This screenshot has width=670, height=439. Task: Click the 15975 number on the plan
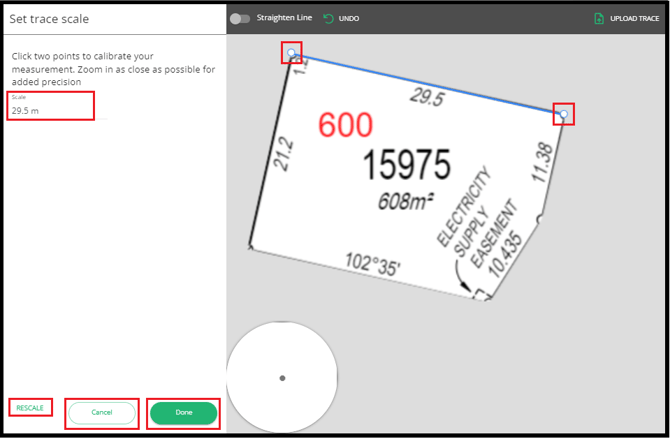pyautogui.click(x=406, y=164)
